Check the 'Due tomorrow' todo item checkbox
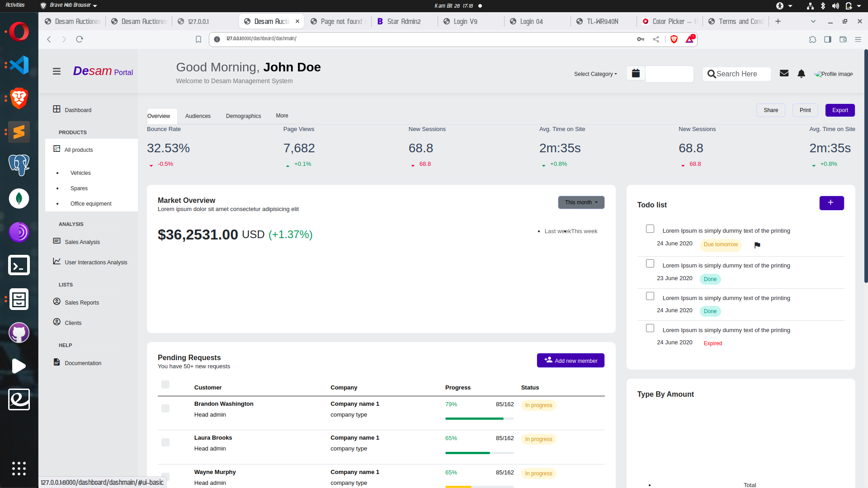868x488 pixels. [650, 229]
